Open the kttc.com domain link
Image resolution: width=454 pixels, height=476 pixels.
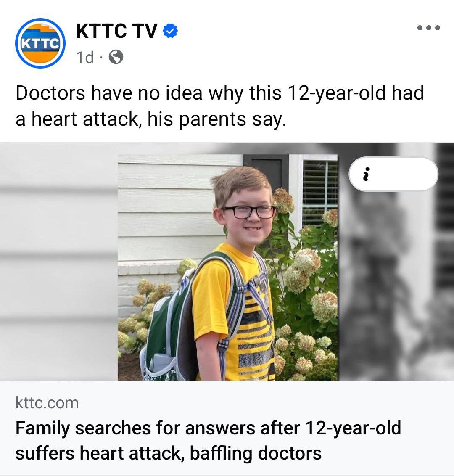47,403
